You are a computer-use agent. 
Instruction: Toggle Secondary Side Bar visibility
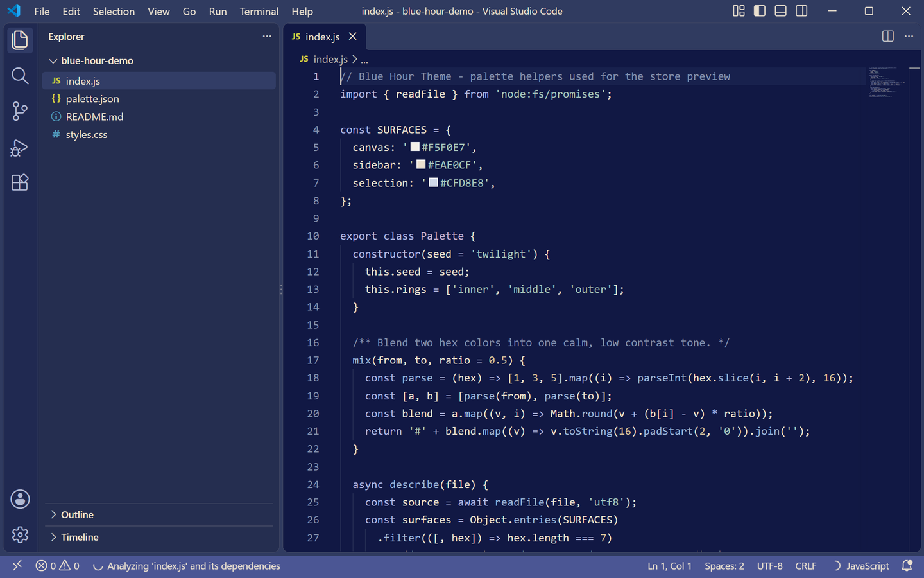click(801, 11)
